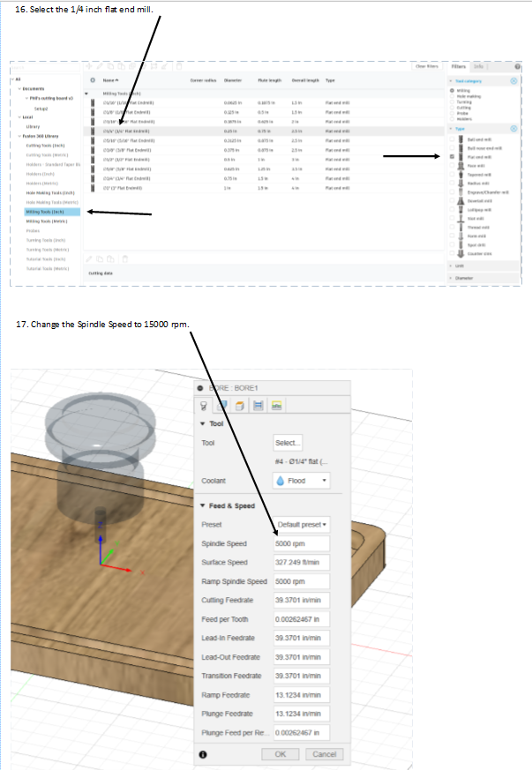Viewport: 532px width, 770px height.
Task: Click the Tapered mill tool icon
Action: (461, 175)
